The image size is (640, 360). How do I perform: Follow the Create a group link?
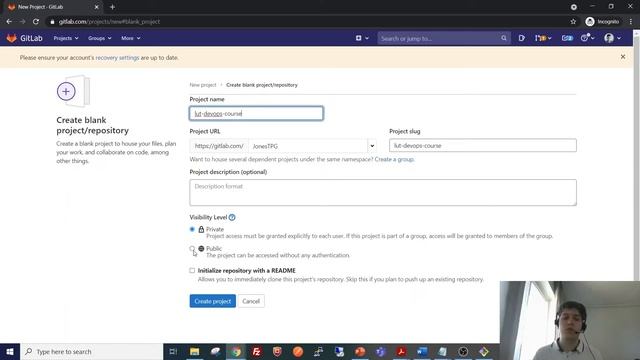(x=394, y=159)
